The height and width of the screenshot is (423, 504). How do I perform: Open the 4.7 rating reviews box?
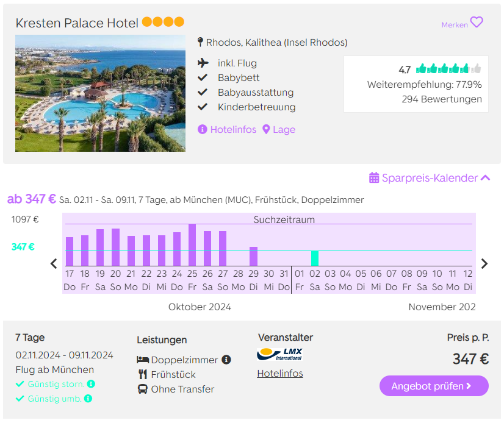click(x=416, y=84)
